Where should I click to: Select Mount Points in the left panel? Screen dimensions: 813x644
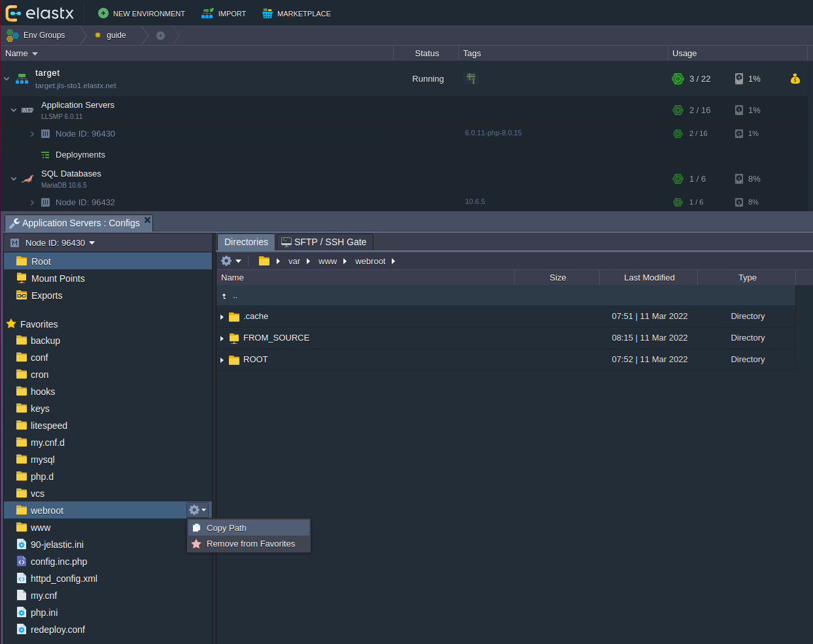(58, 279)
